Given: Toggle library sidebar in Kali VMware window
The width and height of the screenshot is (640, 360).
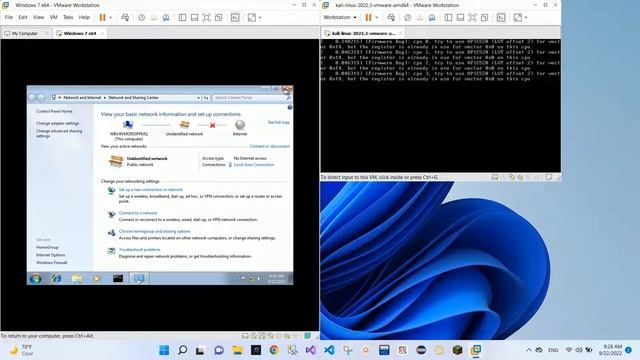Looking at the screenshot, I should 448,17.
